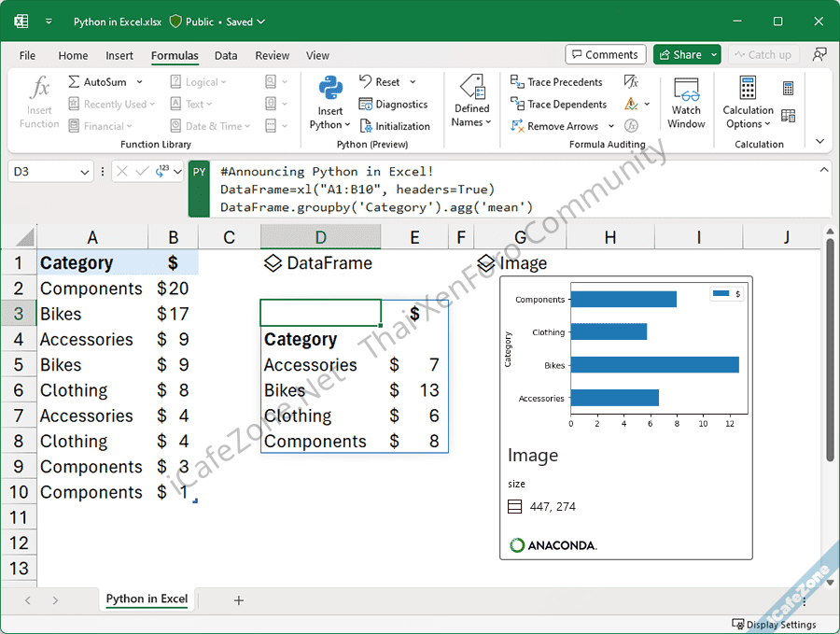Expand the AutoSum dropdown arrow
The width and height of the screenshot is (840, 634).
click(139, 82)
